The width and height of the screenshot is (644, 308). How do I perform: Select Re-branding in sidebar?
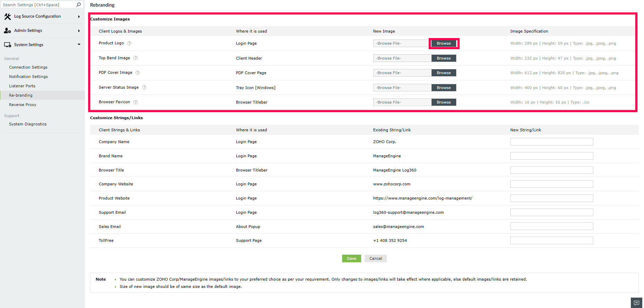(42, 95)
